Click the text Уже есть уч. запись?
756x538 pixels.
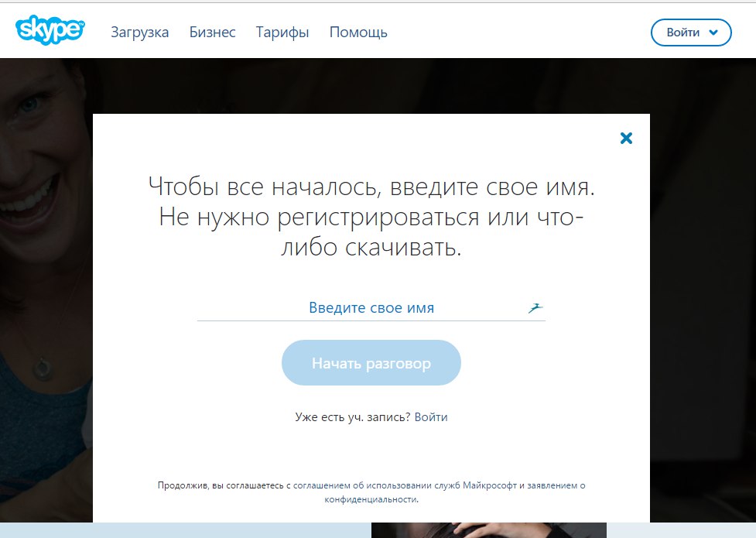(x=353, y=417)
